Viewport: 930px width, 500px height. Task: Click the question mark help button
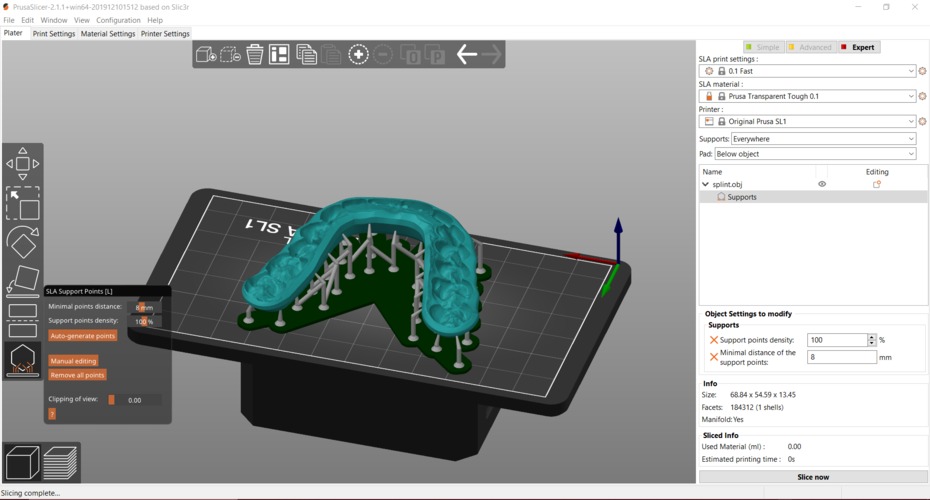[x=52, y=414]
